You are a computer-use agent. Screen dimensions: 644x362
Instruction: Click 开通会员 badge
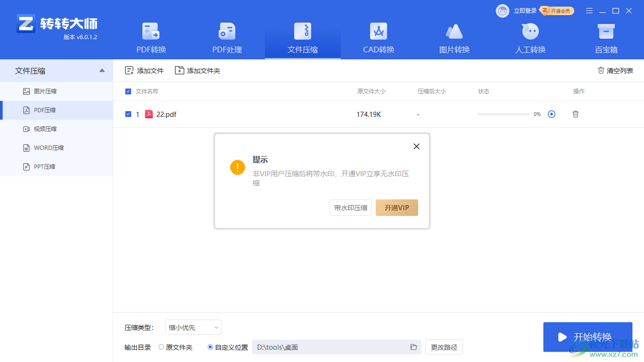[557, 11]
